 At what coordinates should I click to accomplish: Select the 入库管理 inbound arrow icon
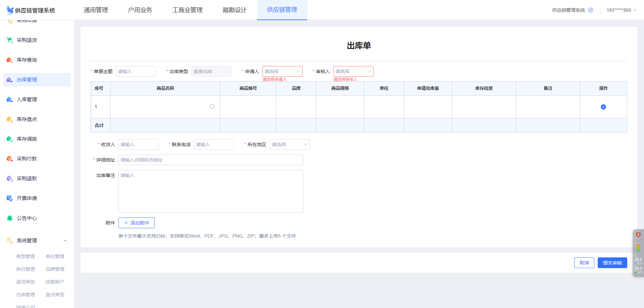click(9, 99)
